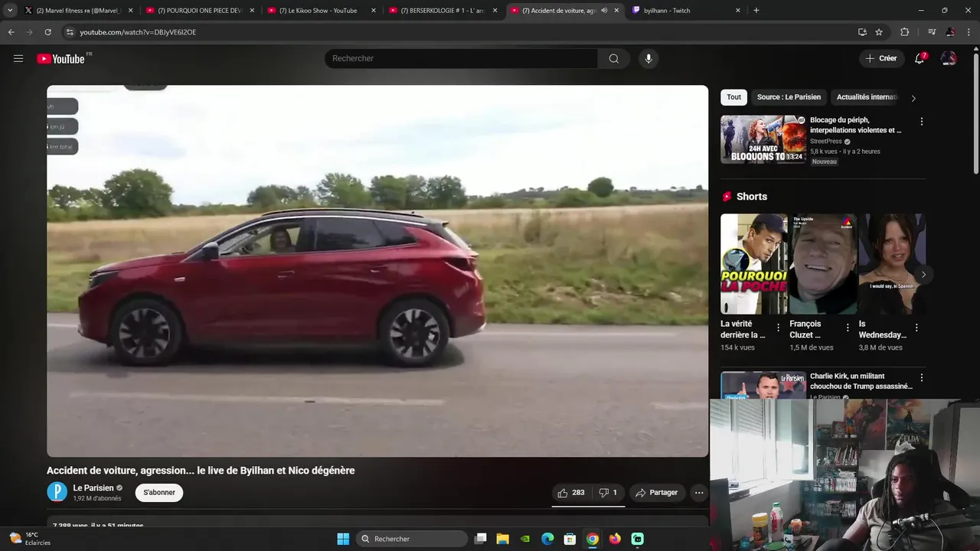Viewport: 980px width, 551px height.
Task: Click the Créer button
Action: 881,58
